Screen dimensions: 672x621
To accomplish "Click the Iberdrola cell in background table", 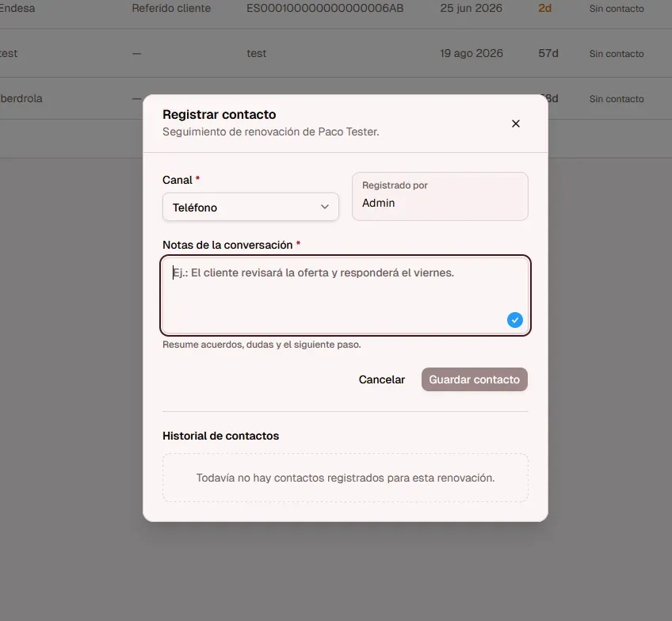I will pos(21,98).
